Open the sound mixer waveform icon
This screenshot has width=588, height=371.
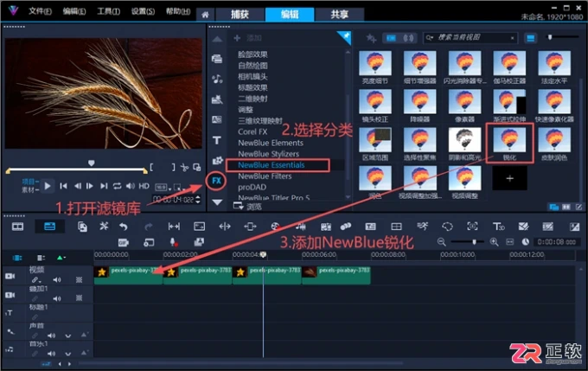coord(300,227)
